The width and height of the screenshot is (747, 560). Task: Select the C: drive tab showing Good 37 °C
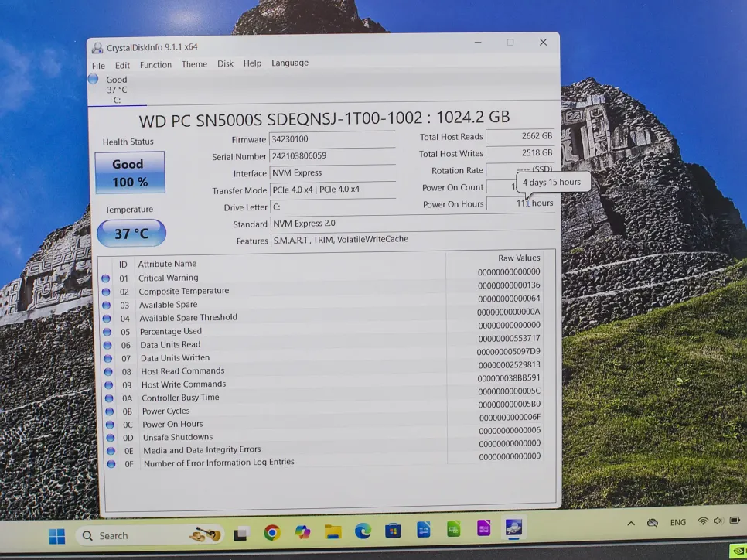pos(116,89)
